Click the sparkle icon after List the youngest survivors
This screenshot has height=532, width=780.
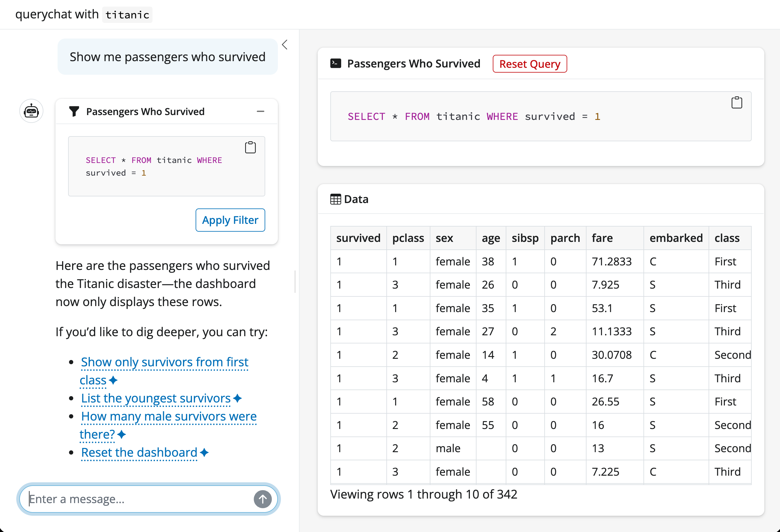[x=237, y=399]
